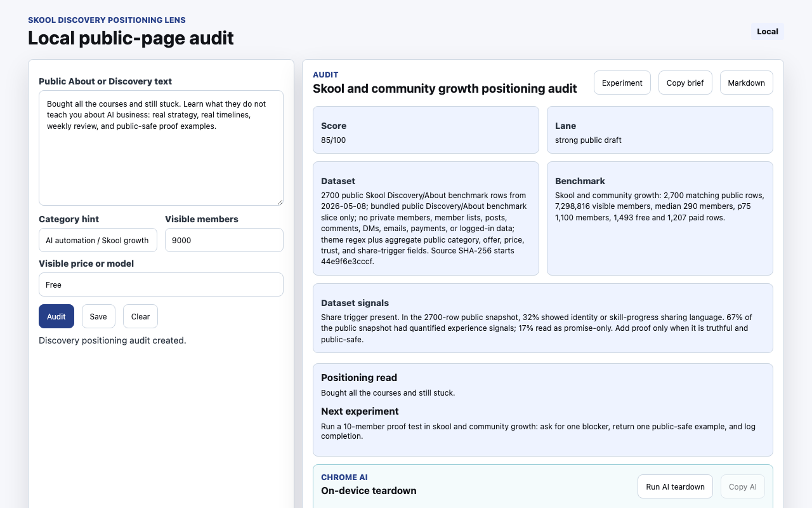
Task: Clear the audit form
Action: coord(140,316)
